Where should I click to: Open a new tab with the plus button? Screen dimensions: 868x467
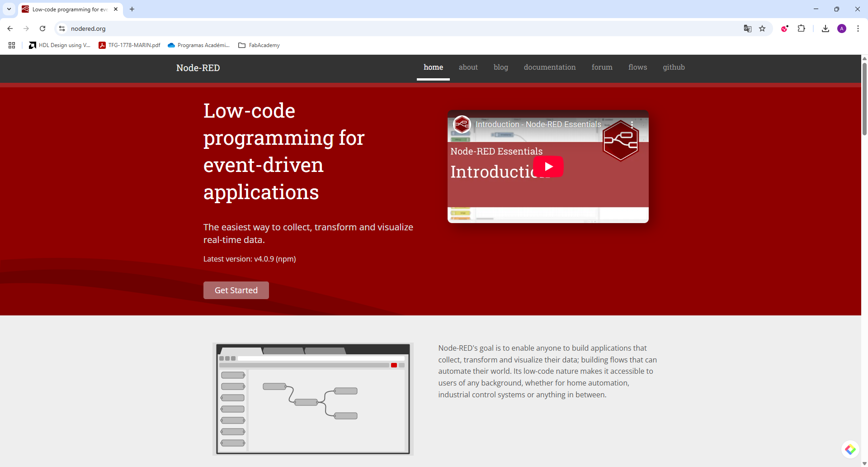click(x=132, y=9)
